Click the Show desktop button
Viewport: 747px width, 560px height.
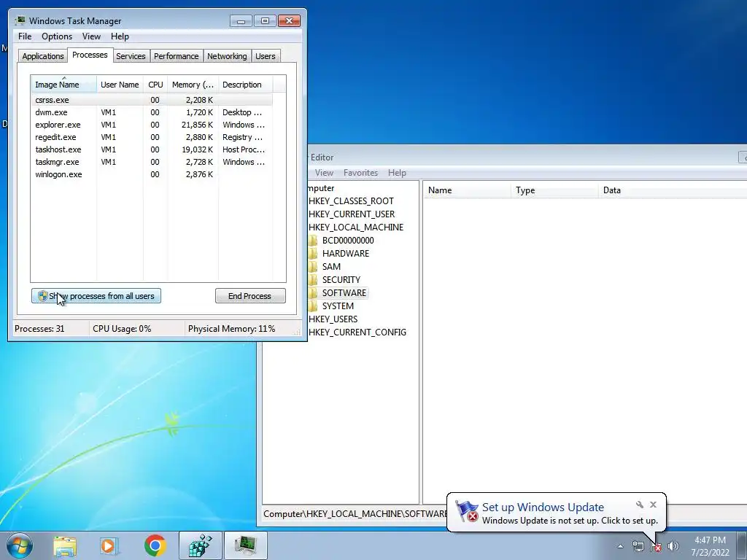point(742,546)
